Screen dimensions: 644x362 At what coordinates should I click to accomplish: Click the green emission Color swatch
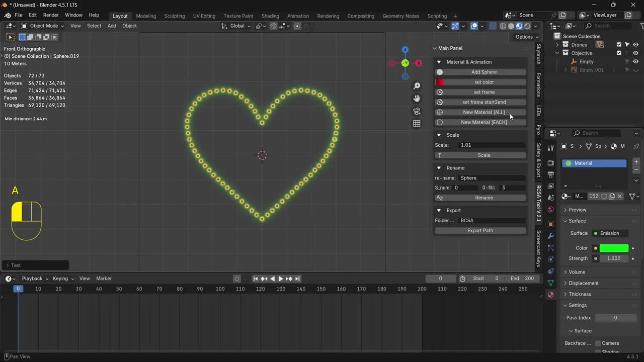pos(614,248)
